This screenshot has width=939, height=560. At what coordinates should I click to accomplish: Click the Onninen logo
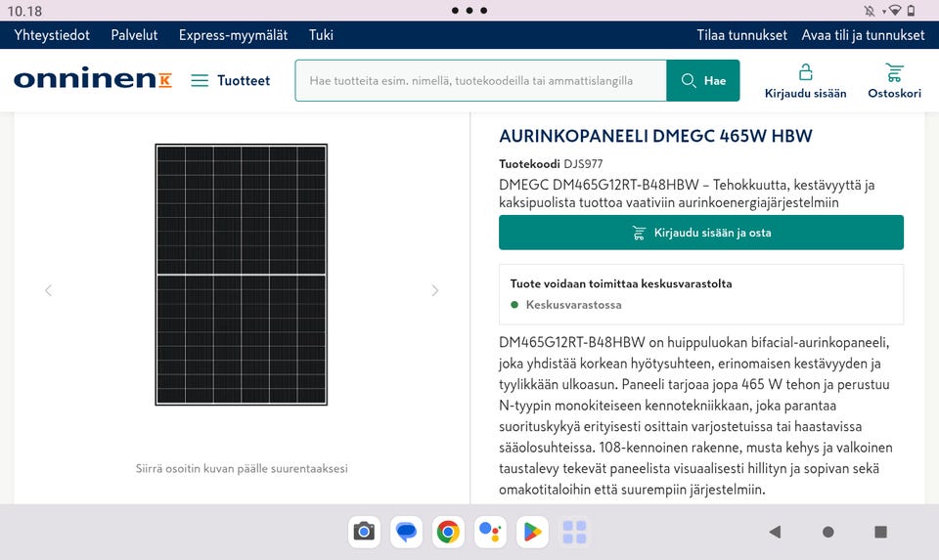tap(93, 78)
